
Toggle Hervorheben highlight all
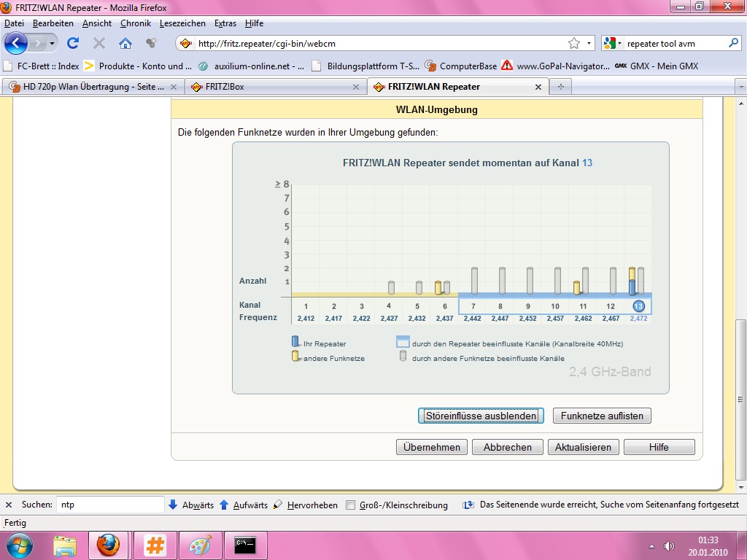pyautogui.click(x=306, y=505)
